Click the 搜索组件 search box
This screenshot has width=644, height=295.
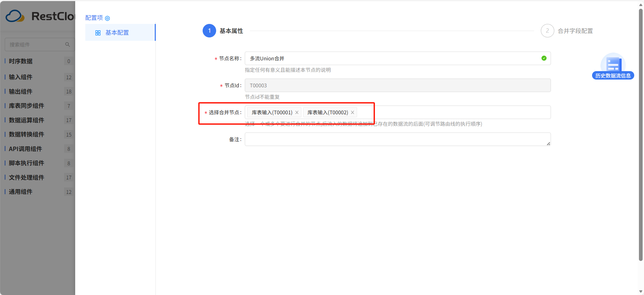[x=40, y=45]
